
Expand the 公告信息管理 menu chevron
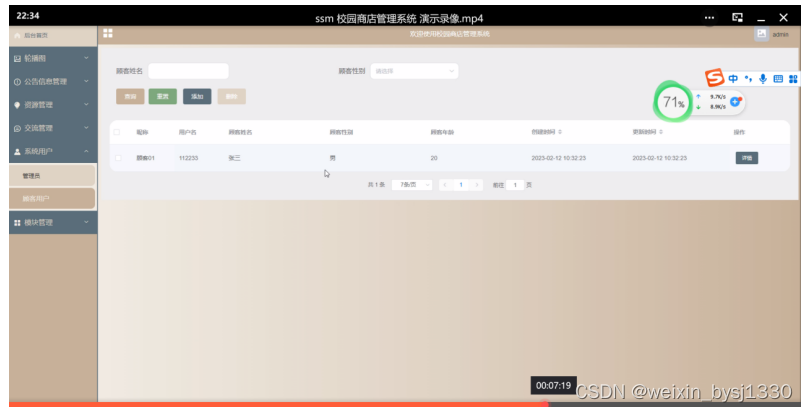coord(86,81)
